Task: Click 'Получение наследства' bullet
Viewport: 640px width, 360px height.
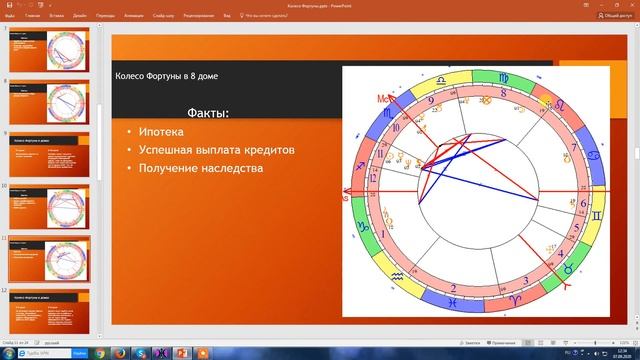Action: pyautogui.click(x=201, y=168)
